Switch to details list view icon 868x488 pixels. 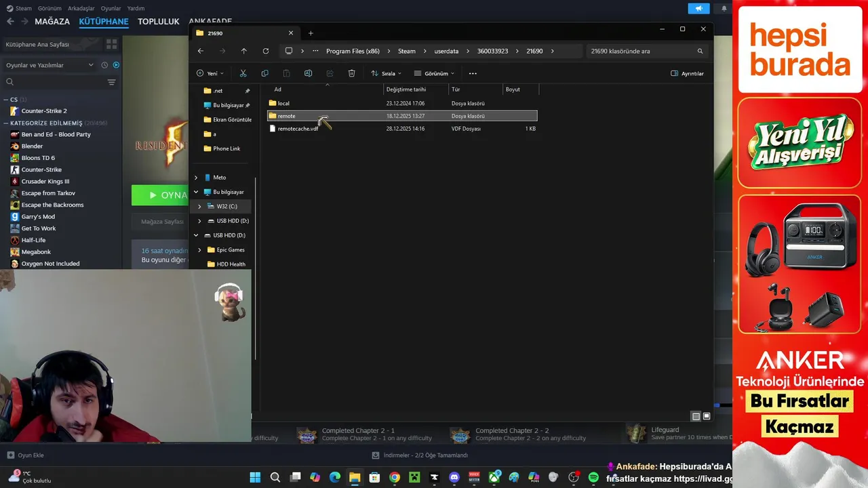[x=696, y=416]
